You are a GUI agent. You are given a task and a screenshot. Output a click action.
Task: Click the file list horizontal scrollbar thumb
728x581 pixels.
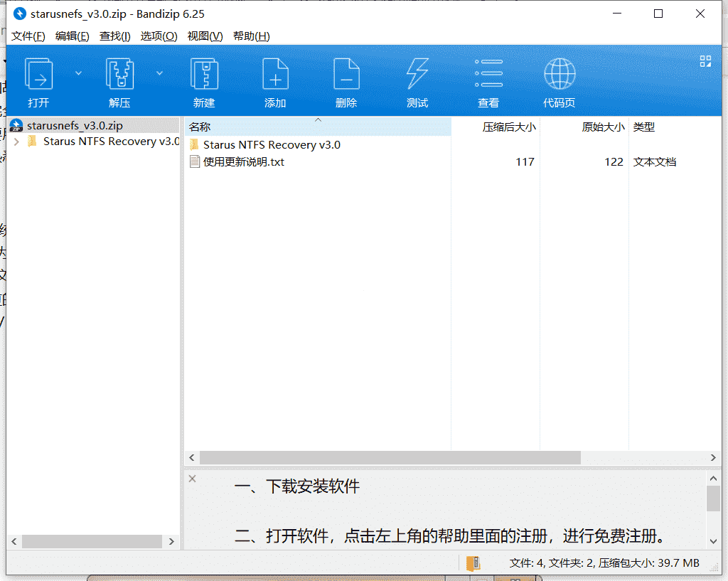pyautogui.click(x=390, y=457)
